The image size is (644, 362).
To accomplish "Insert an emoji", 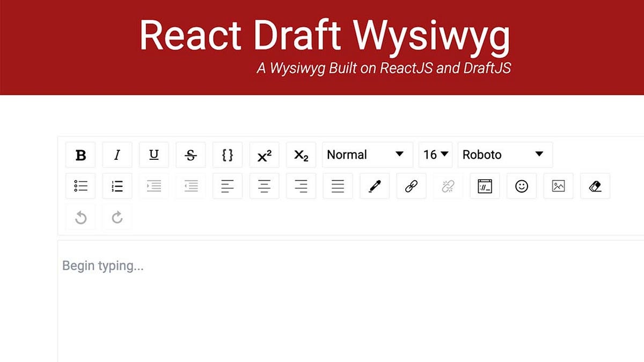I will pyautogui.click(x=521, y=186).
